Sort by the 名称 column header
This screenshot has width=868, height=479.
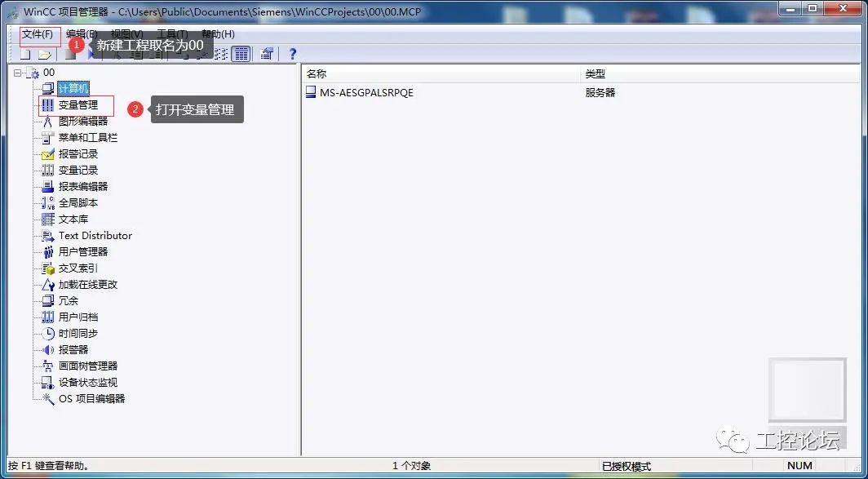click(441, 74)
